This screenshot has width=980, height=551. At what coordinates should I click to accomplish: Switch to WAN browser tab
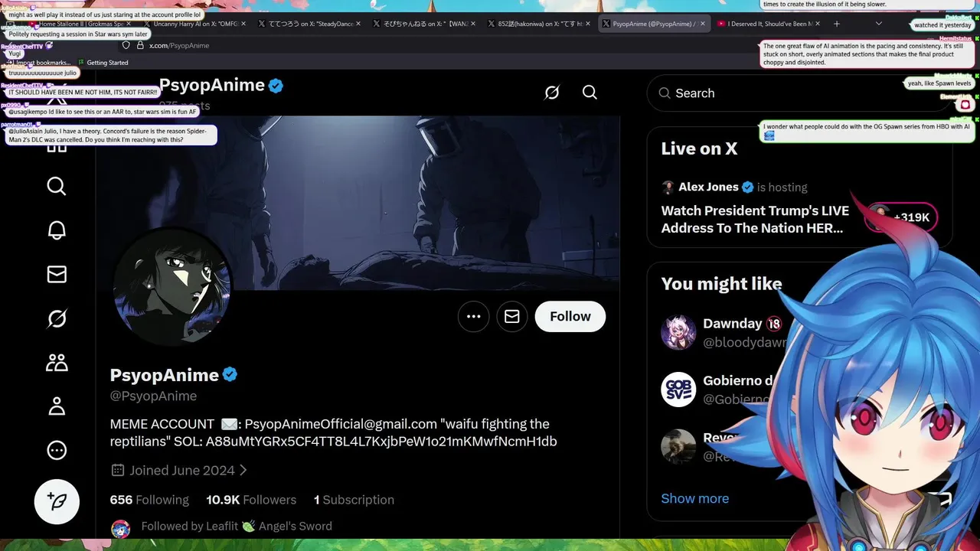423,24
